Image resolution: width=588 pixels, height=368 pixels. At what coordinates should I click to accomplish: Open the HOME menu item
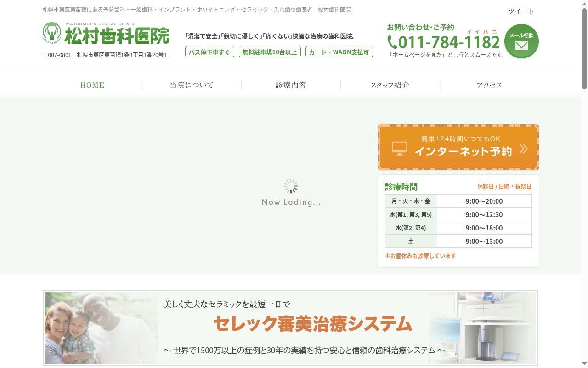click(92, 85)
